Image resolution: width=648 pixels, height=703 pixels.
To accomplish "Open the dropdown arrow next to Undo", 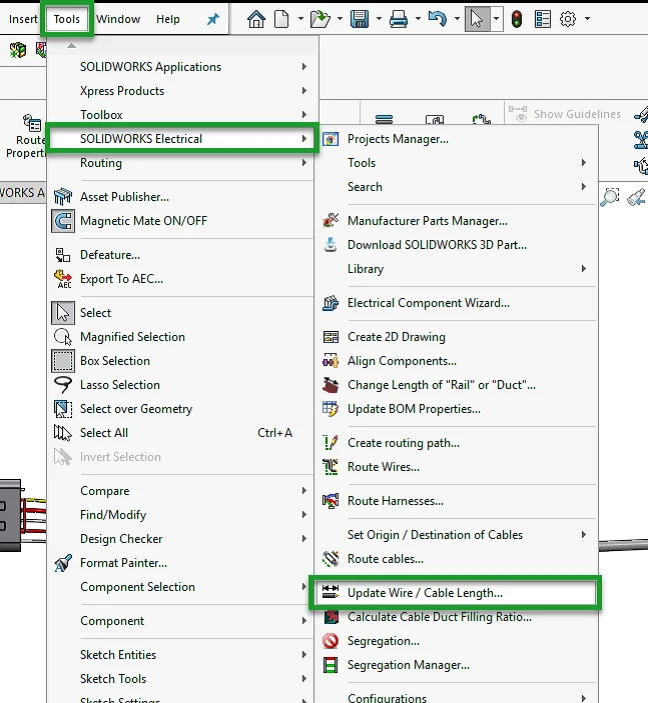I will tap(456, 19).
